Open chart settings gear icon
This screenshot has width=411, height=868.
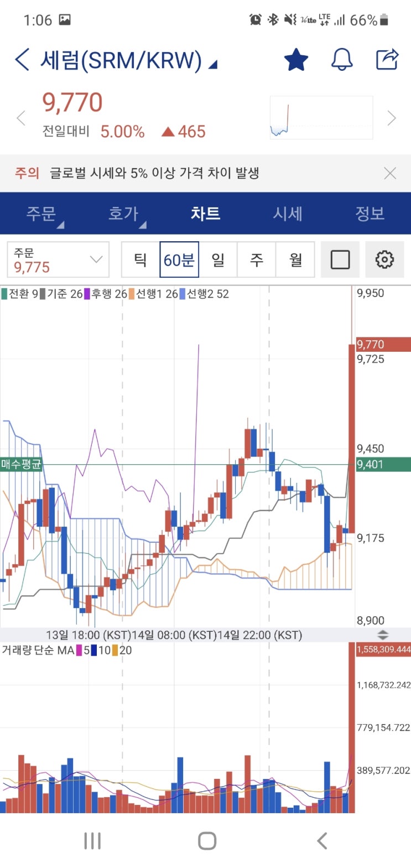click(384, 259)
